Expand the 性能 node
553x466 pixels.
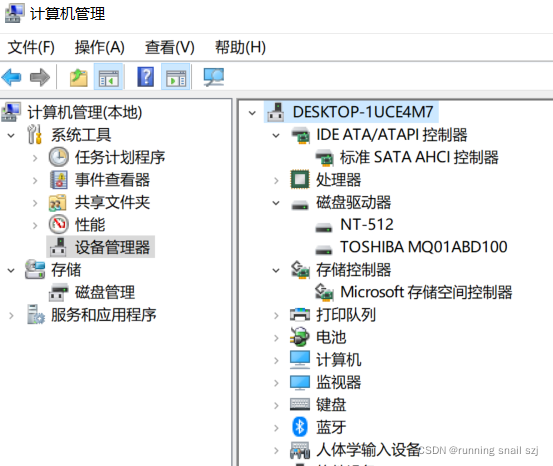pyautogui.click(x=35, y=225)
